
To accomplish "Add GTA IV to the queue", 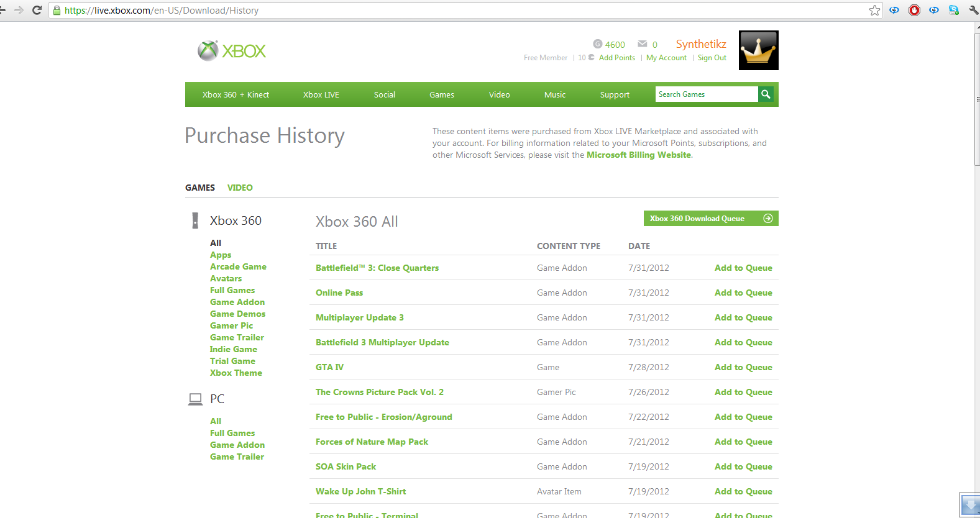I will point(743,367).
